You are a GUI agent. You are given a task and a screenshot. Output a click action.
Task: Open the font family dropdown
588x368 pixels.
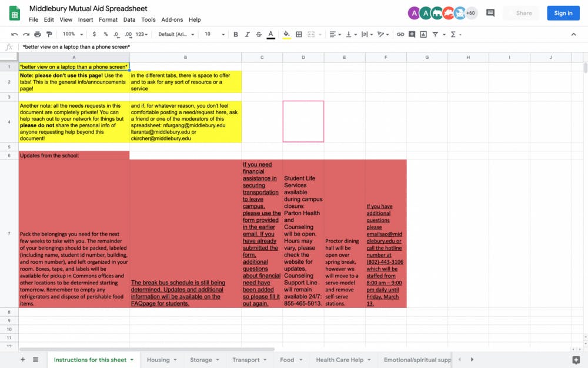click(x=176, y=35)
